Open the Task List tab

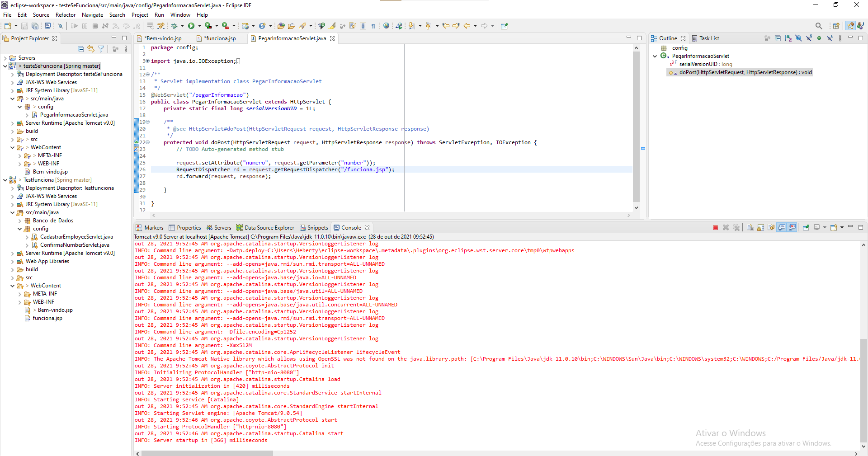point(705,38)
